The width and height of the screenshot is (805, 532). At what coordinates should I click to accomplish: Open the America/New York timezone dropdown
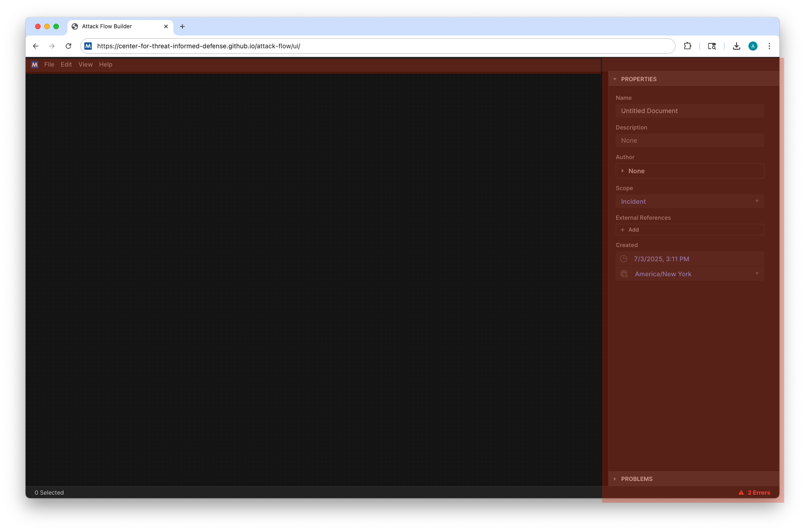pyautogui.click(x=690, y=274)
